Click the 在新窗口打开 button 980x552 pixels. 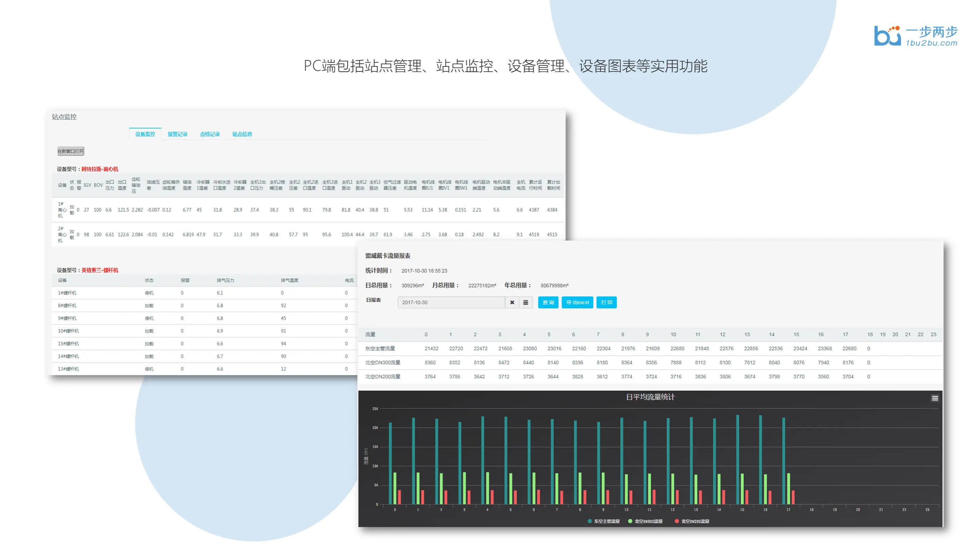70,151
